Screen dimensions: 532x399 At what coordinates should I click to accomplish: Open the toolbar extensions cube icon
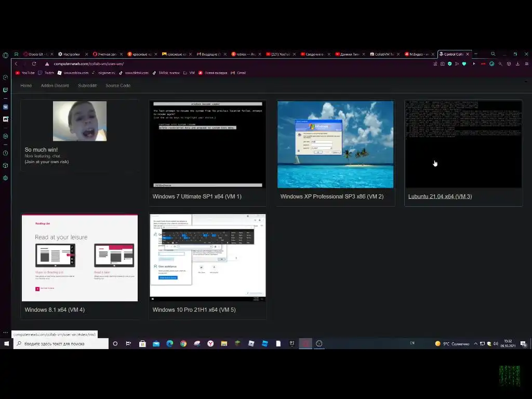coord(509,64)
